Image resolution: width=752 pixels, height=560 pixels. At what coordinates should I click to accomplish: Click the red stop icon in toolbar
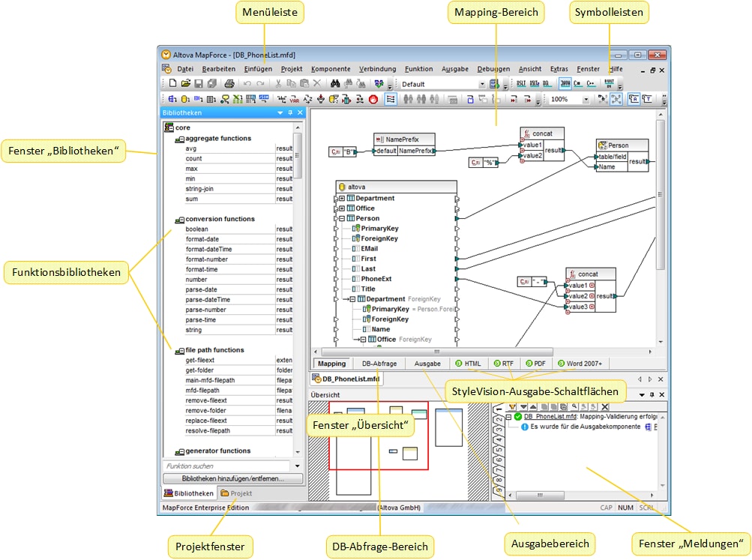[373, 99]
